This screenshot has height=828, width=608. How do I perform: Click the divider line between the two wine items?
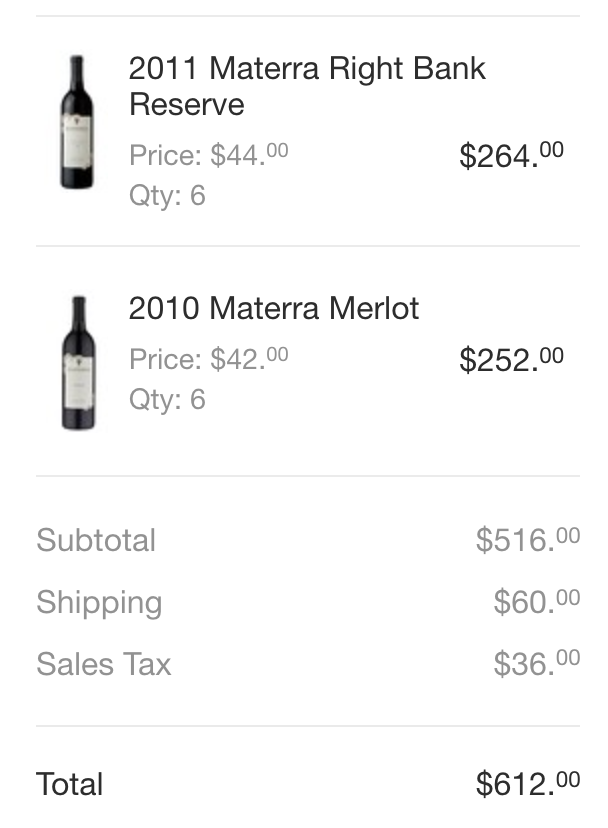308,246
